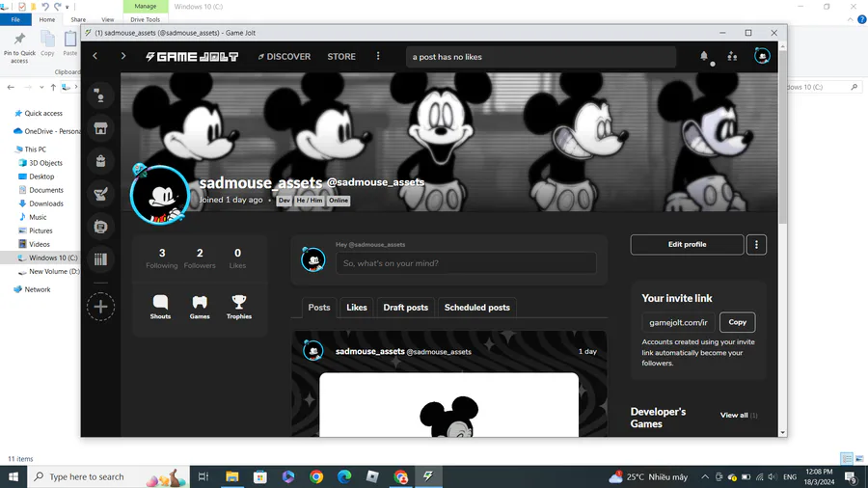Viewport: 868px width, 488px height.
Task: Open the Game Jolt logo home link
Action: coord(192,57)
